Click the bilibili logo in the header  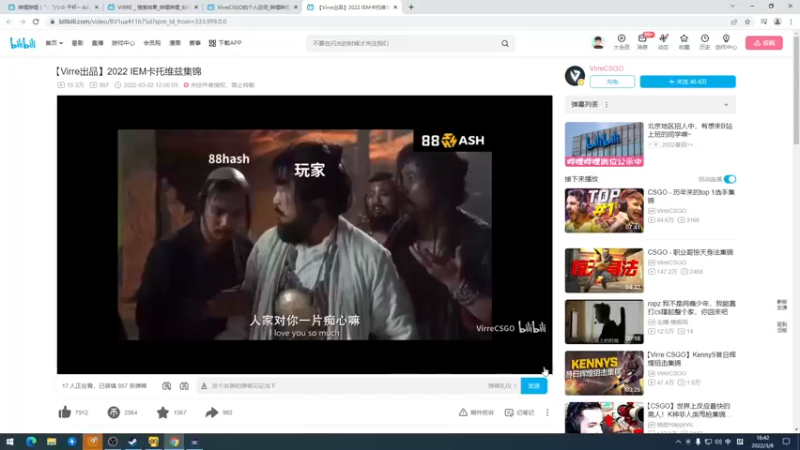tap(23, 43)
